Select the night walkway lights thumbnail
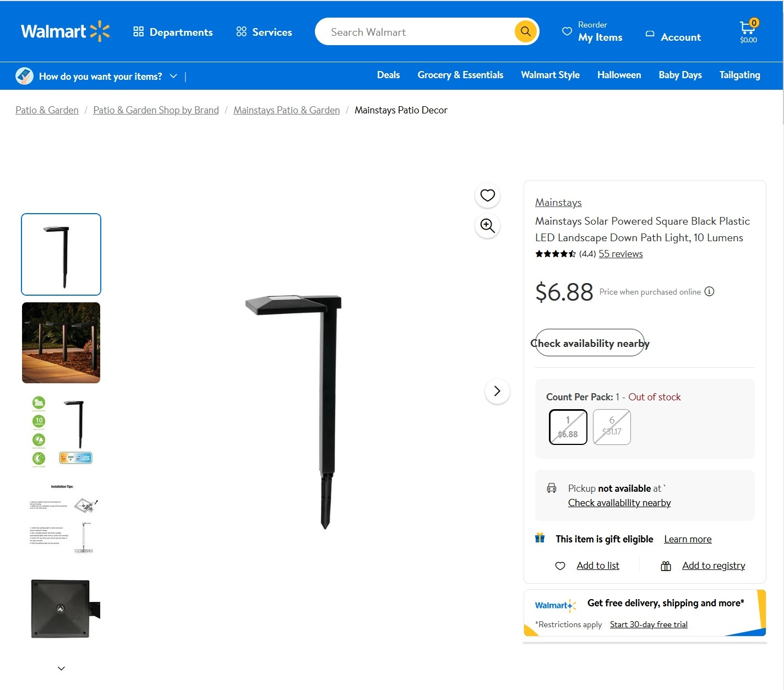The width and height of the screenshot is (784, 690). pos(61,343)
